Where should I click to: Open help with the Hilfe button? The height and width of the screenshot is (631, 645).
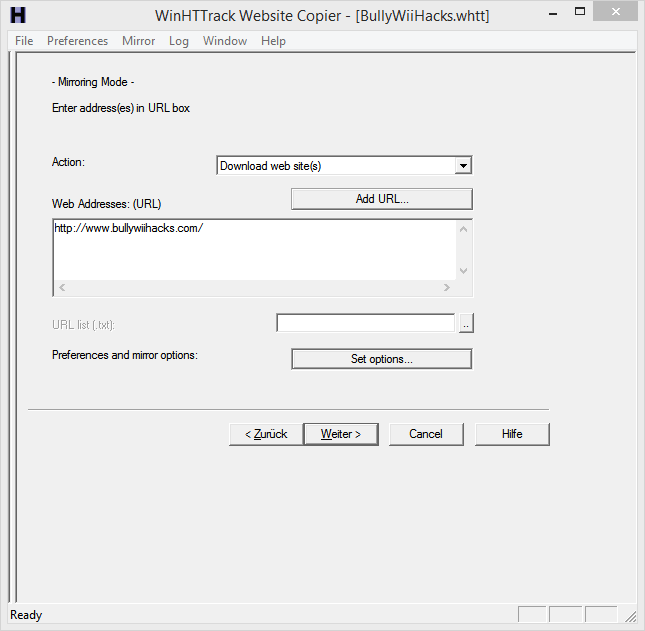[512, 434]
